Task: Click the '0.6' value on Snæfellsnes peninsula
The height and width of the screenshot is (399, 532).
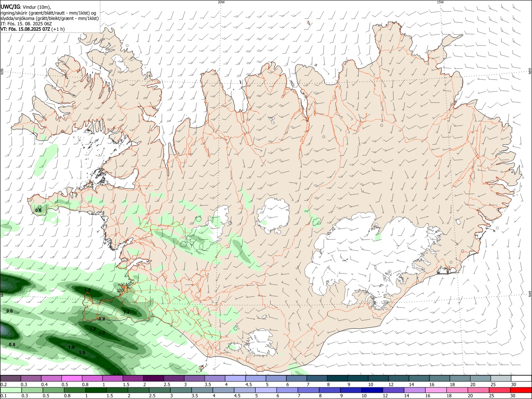Action: pyautogui.click(x=38, y=210)
